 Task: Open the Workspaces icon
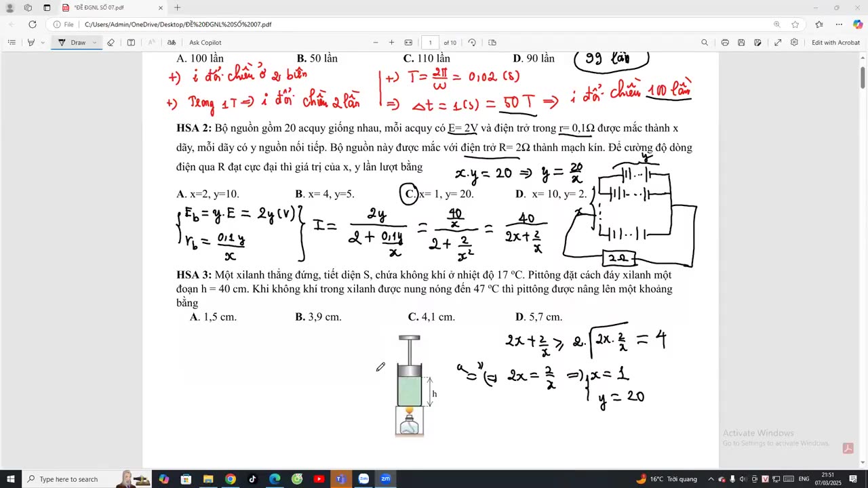coord(28,7)
